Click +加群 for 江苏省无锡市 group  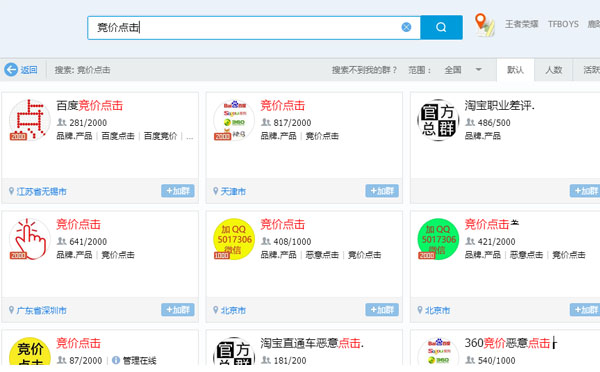178,191
